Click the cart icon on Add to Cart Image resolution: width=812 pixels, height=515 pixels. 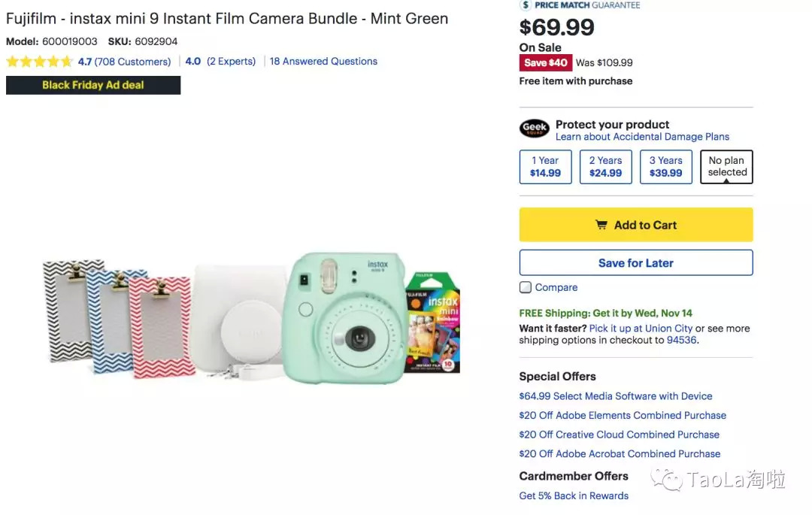601,225
